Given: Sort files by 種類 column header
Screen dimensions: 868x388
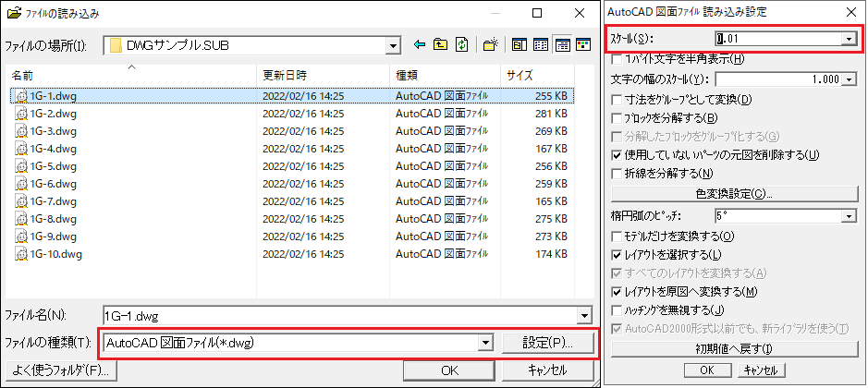Looking at the screenshot, I should [445, 75].
